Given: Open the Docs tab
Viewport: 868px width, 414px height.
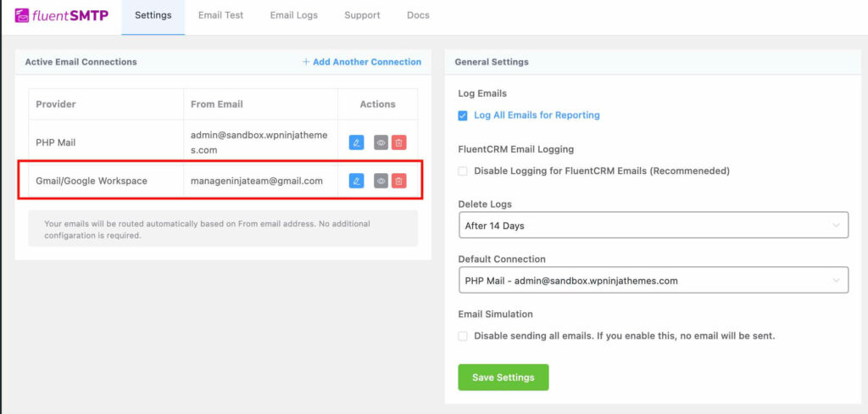Looking at the screenshot, I should (418, 15).
